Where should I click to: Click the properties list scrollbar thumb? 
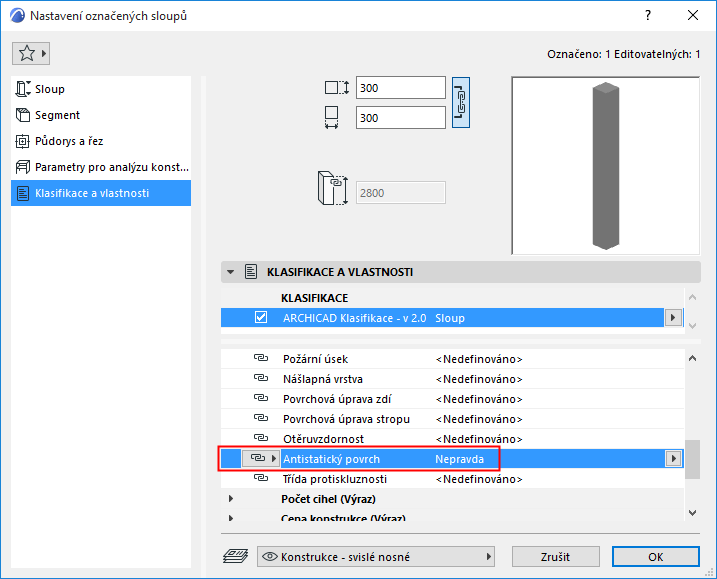[x=692, y=459]
